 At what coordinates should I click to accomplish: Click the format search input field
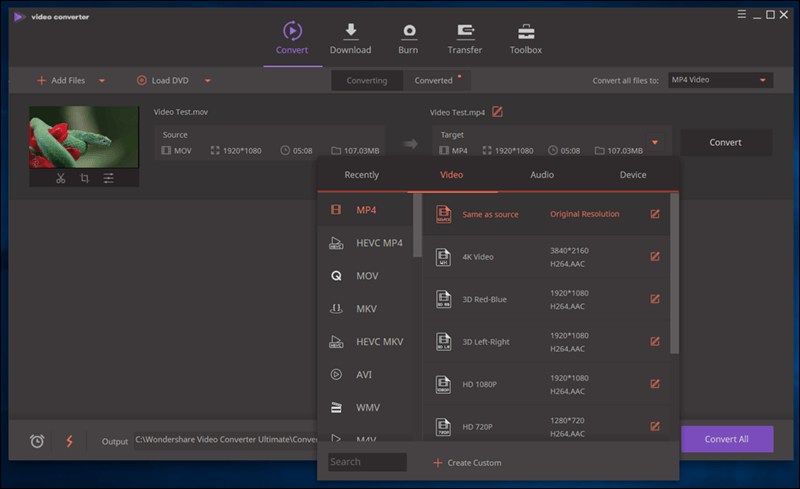click(368, 462)
